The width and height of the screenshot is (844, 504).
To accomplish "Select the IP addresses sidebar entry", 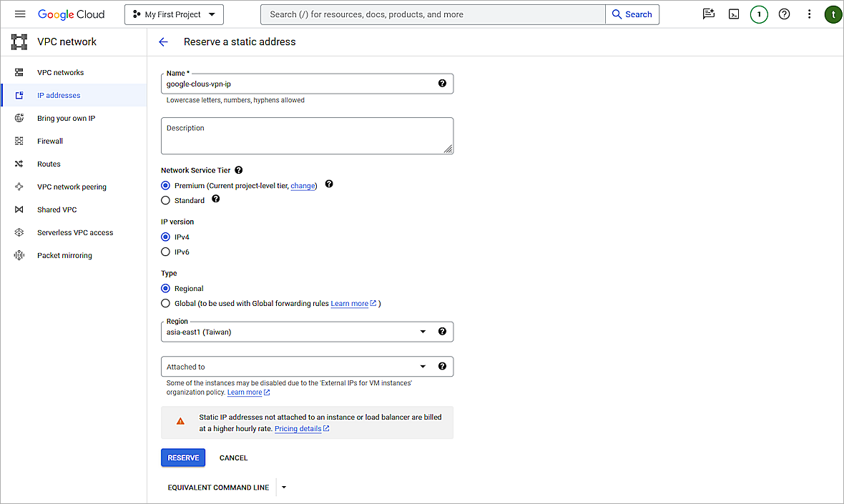I will point(59,95).
